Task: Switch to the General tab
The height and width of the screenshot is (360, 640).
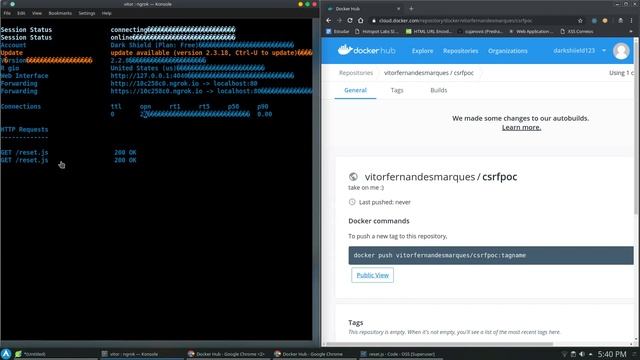Action: click(355, 90)
